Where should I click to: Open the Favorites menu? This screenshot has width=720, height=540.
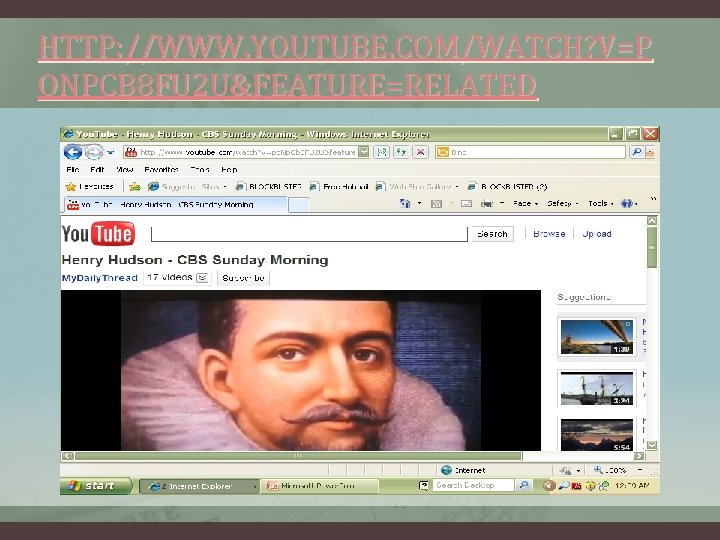click(161, 169)
